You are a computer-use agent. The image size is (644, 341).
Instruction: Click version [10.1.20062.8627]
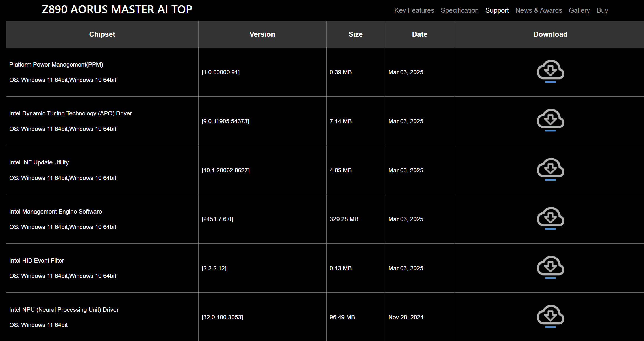(x=226, y=170)
